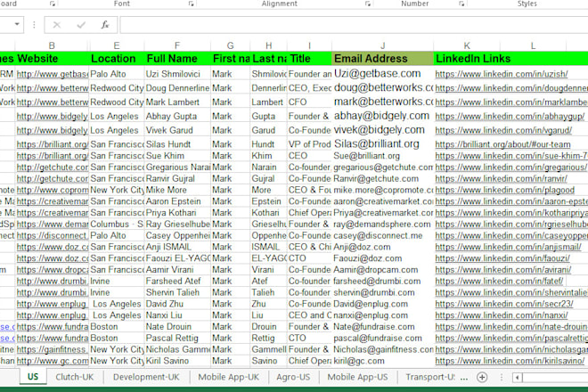Select the Sue Khim name cell
This screenshot has width=588, height=392.
coord(177,156)
